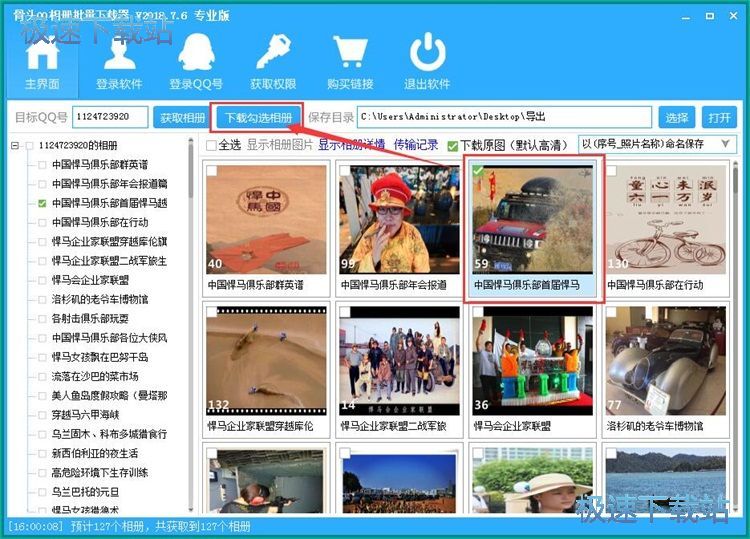This screenshot has height=539, width=750.
Task: Uncheck 中国悍马俱乐部首届悍马越 tree checkbox
Action: (x=42, y=203)
